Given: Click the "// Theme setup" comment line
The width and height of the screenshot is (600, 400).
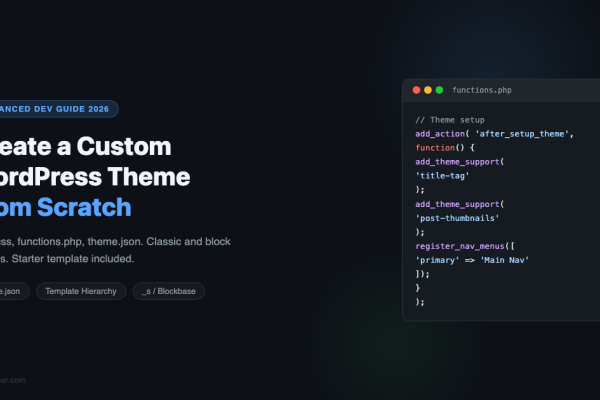Looking at the screenshot, I should pyautogui.click(x=450, y=120).
